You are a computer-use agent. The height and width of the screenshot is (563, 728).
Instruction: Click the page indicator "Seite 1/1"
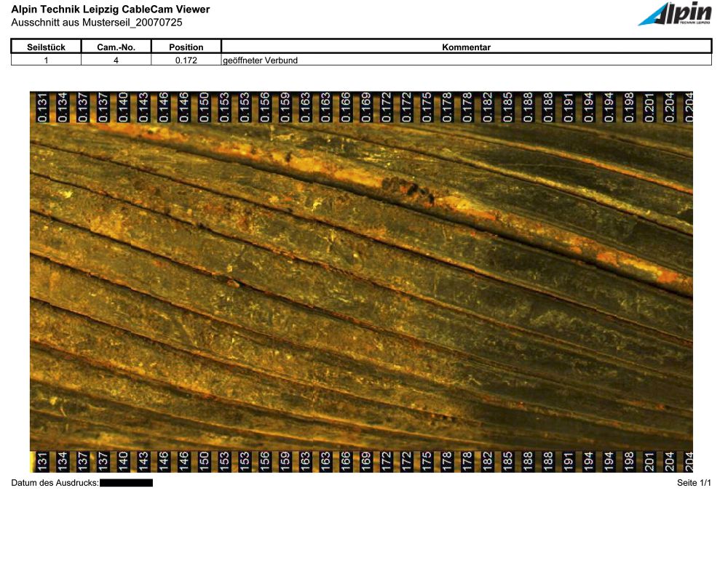pyautogui.click(x=694, y=483)
